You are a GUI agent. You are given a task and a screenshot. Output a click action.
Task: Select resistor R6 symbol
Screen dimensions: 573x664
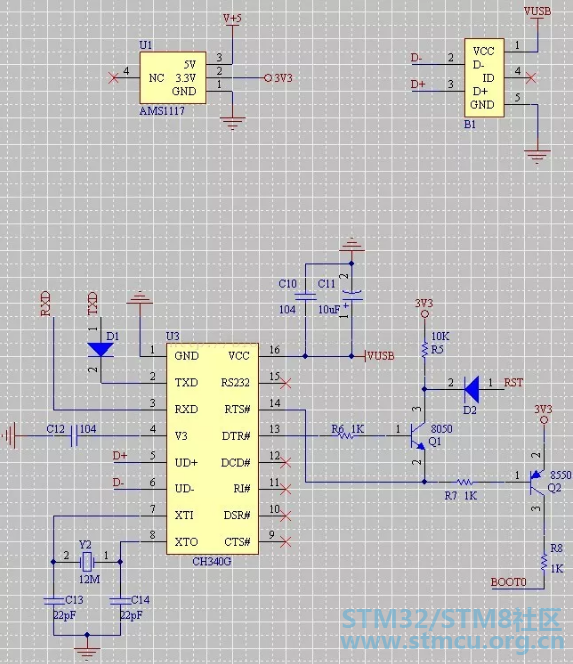click(346, 436)
